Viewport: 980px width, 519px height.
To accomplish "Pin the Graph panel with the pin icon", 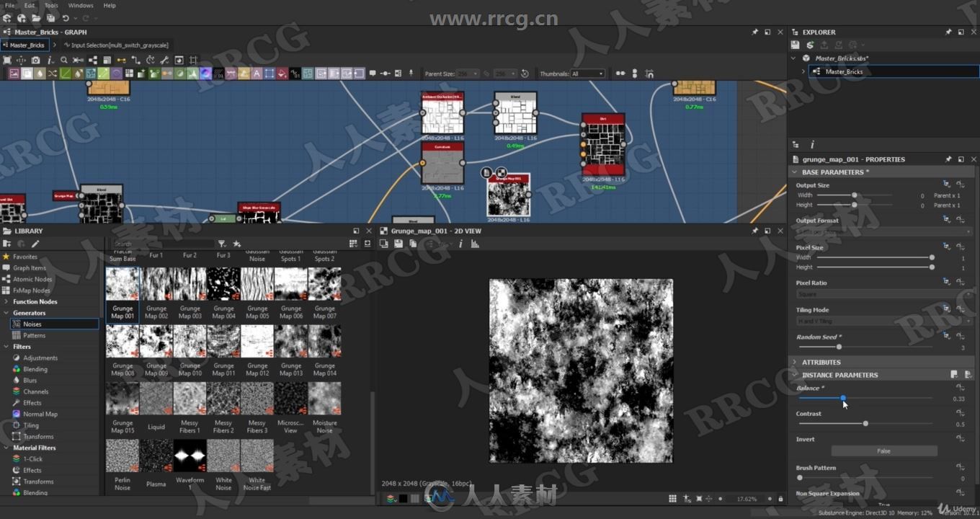I will (754, 32).
